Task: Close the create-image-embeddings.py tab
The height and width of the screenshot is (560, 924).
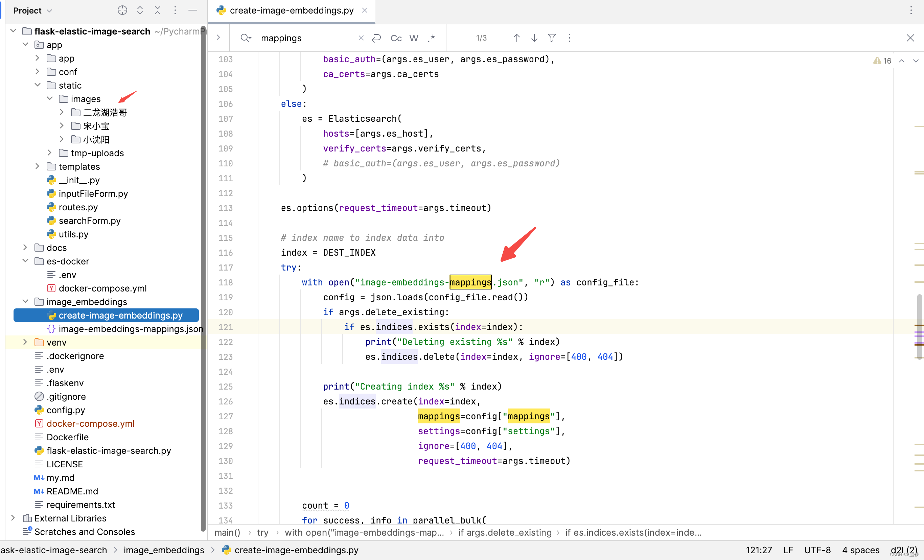Action: point(365,10)
